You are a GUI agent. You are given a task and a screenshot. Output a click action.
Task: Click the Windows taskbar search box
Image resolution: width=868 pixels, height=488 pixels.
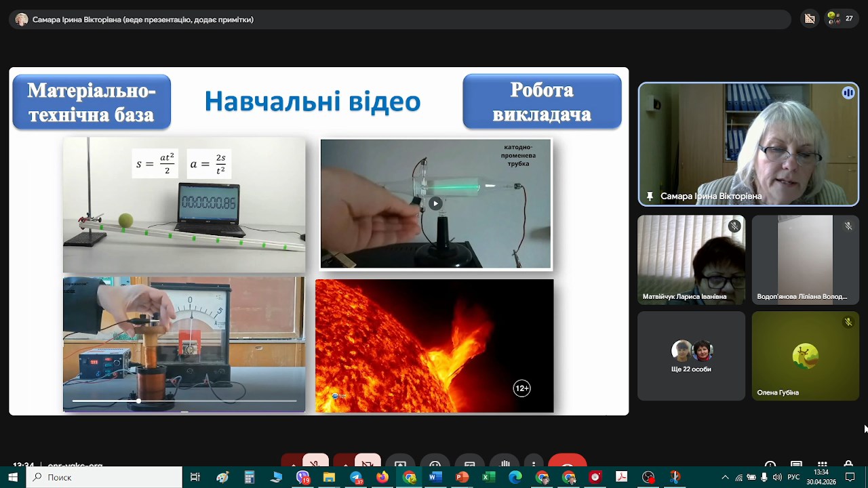[104, 477]
